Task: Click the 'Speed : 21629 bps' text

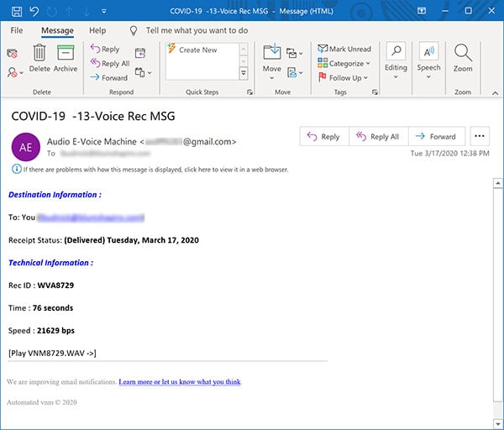Action: click(41, 331)
